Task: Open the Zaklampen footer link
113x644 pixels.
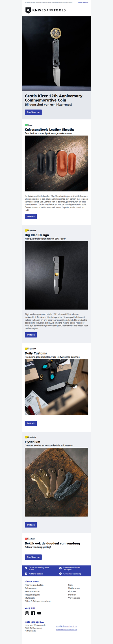Action: 74,588
